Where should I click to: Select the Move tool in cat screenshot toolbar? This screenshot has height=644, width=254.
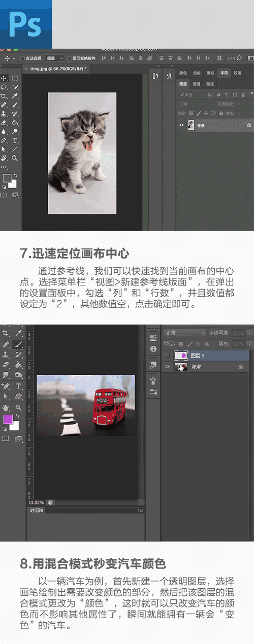click(x=4, y=79)
